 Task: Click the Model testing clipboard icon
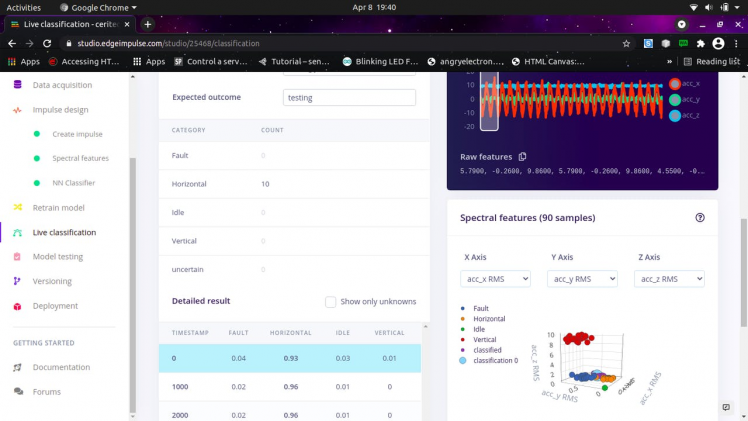17,257
